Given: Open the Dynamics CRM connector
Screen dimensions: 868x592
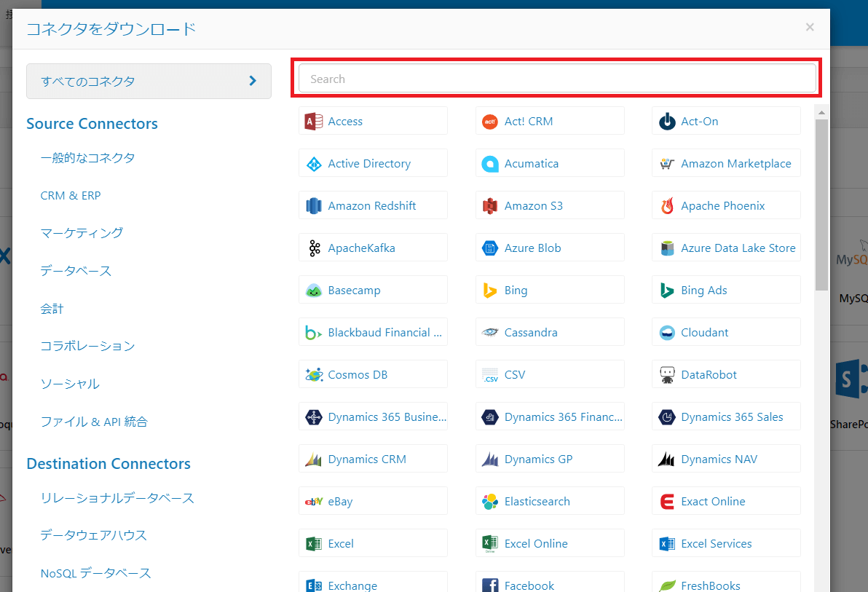Looking at the screenshot, I should [373, 459].
